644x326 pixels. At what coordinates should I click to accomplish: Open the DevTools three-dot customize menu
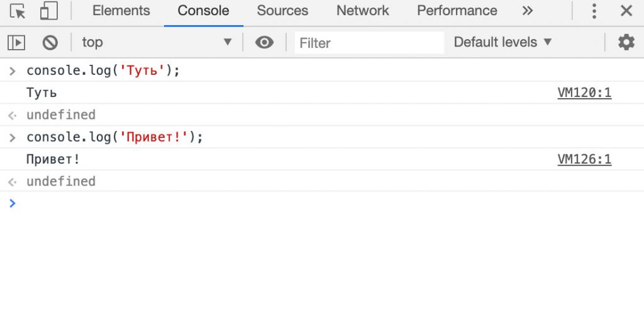[x=594, y=11]
